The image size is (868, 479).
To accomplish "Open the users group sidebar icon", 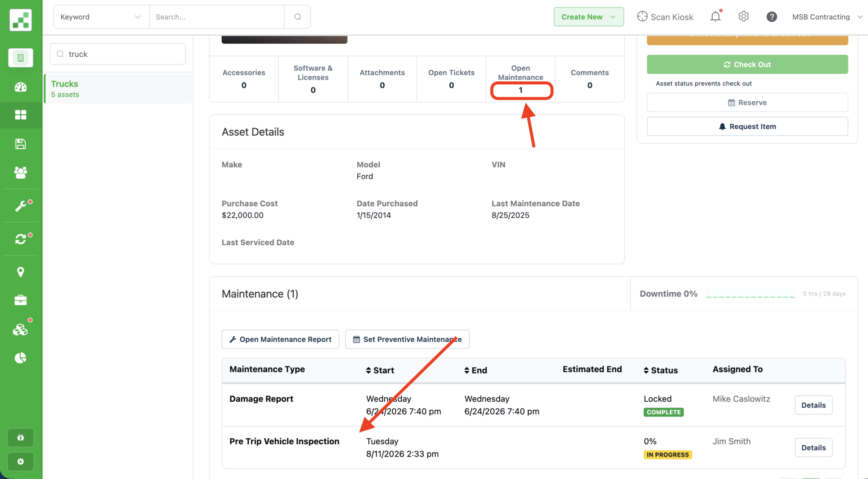I will (x=20, y=172).
